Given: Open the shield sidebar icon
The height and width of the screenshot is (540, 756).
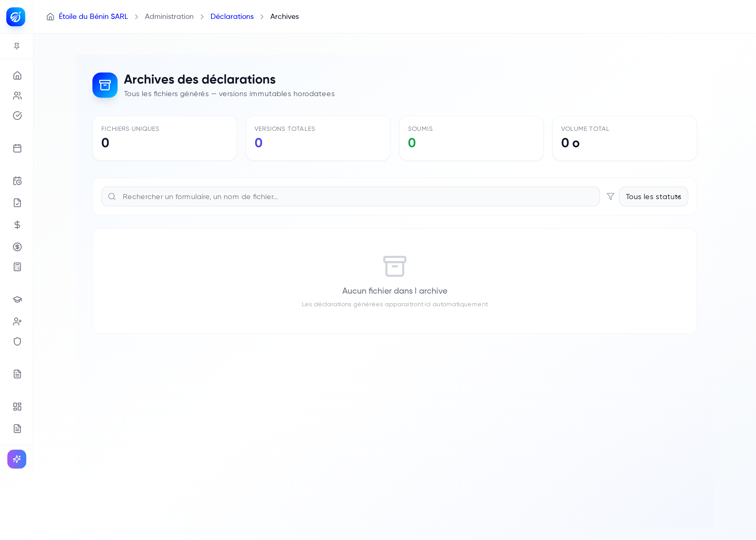Looking at the screenshot, I should (17, 341).
